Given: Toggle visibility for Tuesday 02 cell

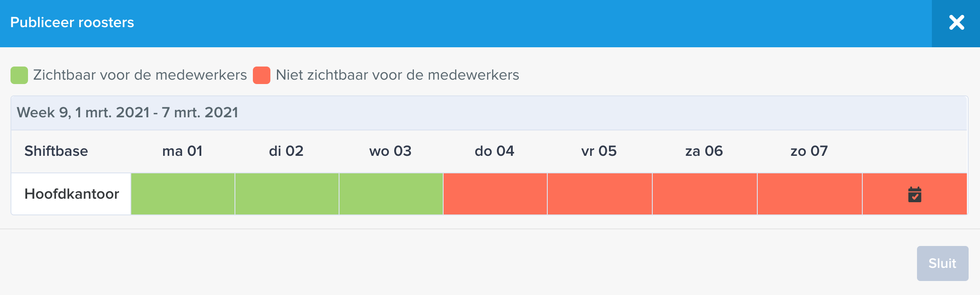Looking at the screenshot, I should pos(287,194).
